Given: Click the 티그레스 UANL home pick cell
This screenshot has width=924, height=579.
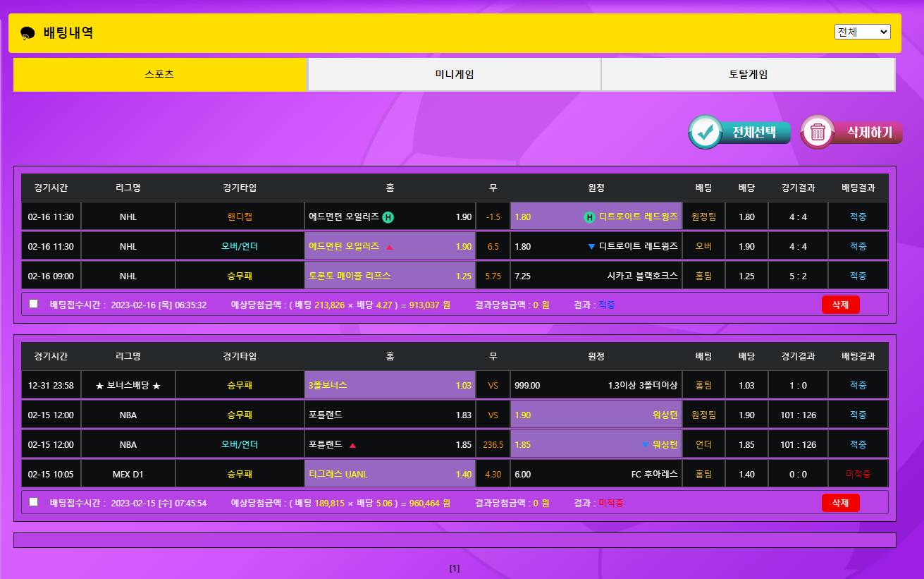Looking at the screenshot, I should coord(390,475).
